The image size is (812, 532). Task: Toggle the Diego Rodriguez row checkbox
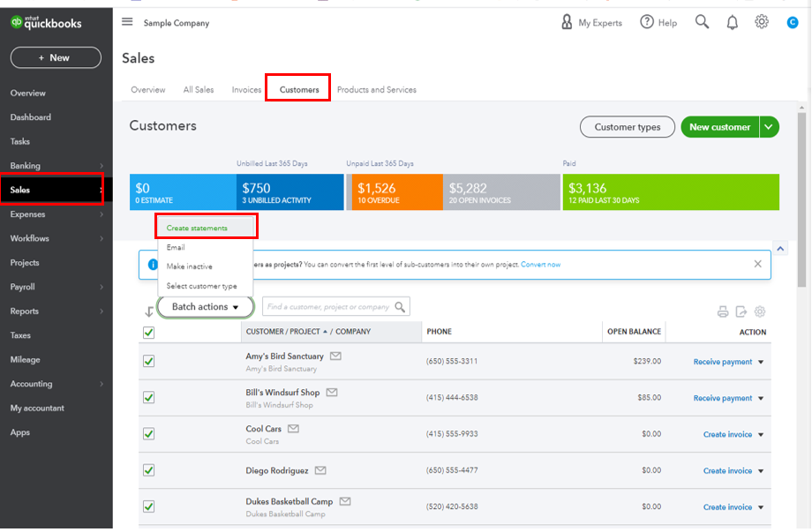point(148,470)
